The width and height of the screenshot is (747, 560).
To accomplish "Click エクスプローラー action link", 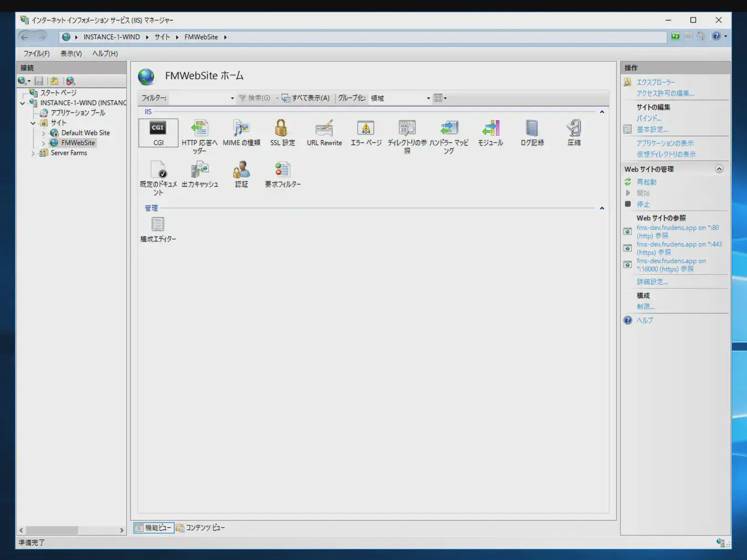I will tap(656, 82).
